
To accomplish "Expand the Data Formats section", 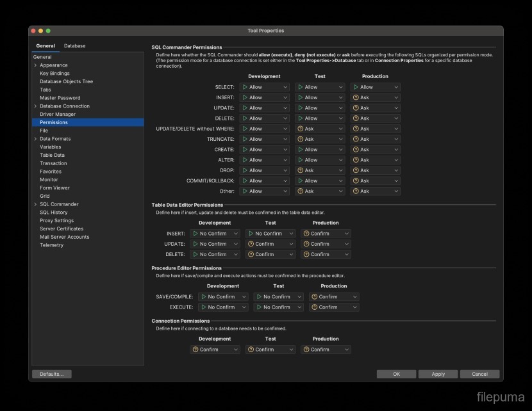I will (37, 138).
